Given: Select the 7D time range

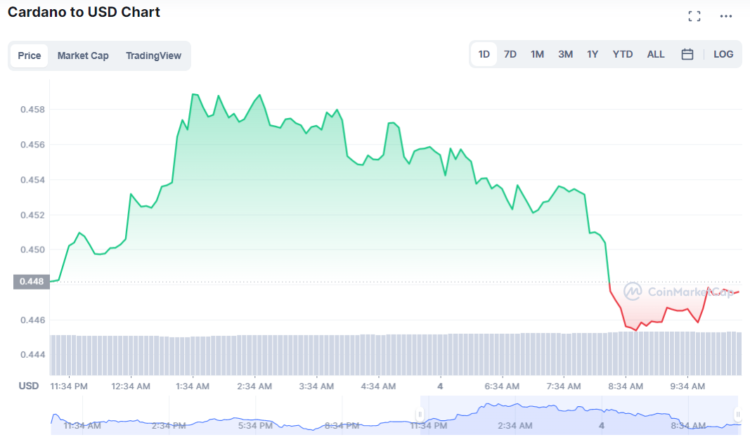Looking at the screenshot, I should (510, 54).
